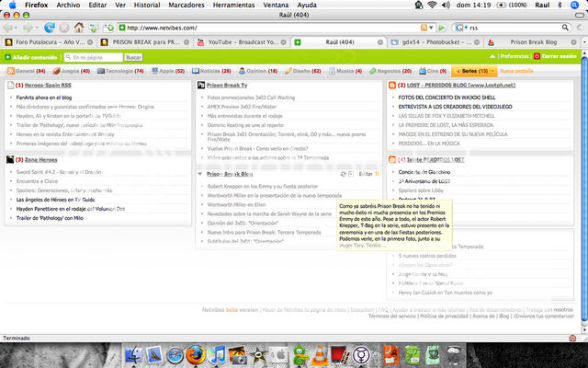Viewport: 588px width, 368px height.
Task: Click the Firefox home toolbar icon
Action: [80, 28]
